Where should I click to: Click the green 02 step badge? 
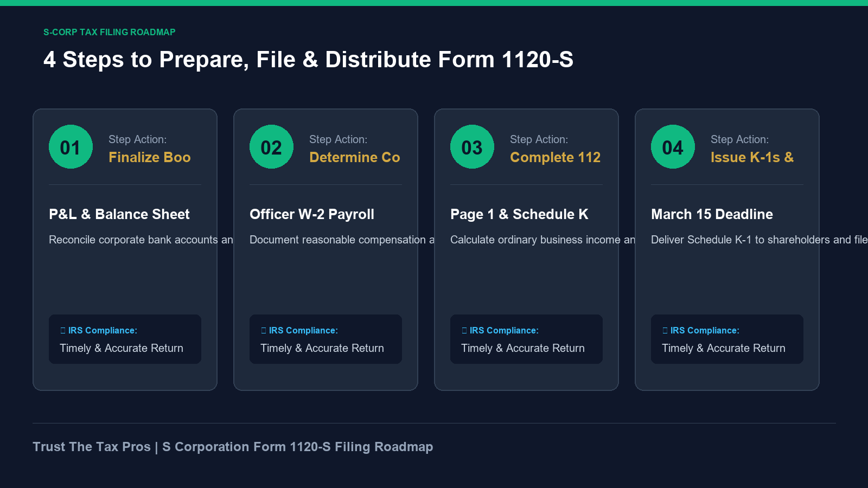tap(271, 147)
